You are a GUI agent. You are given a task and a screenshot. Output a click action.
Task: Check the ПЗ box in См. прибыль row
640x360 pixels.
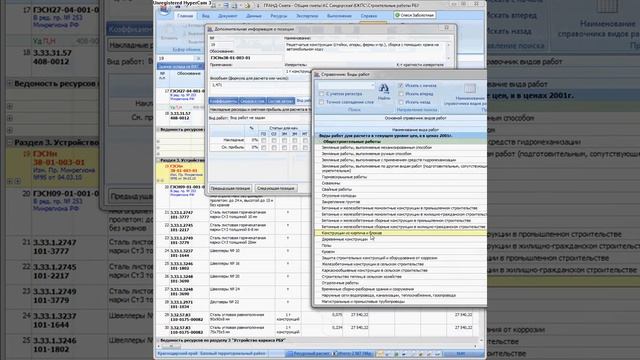click(264, 147)
